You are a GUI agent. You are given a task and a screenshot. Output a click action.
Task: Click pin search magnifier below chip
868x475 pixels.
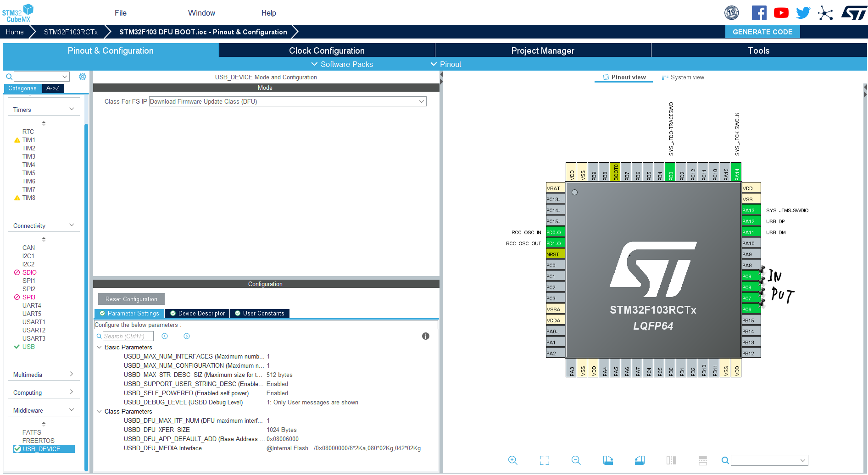pos(725,460)
